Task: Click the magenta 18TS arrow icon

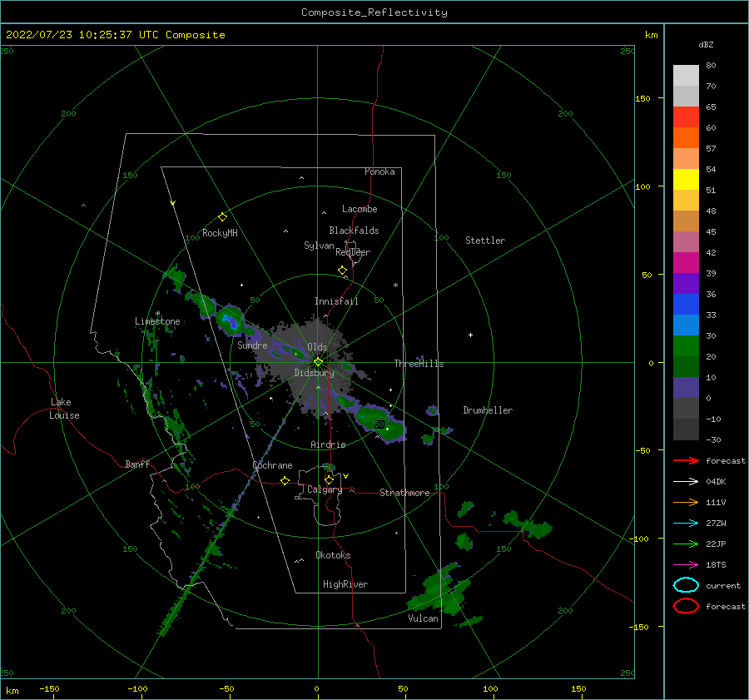Action: (686, 565)
